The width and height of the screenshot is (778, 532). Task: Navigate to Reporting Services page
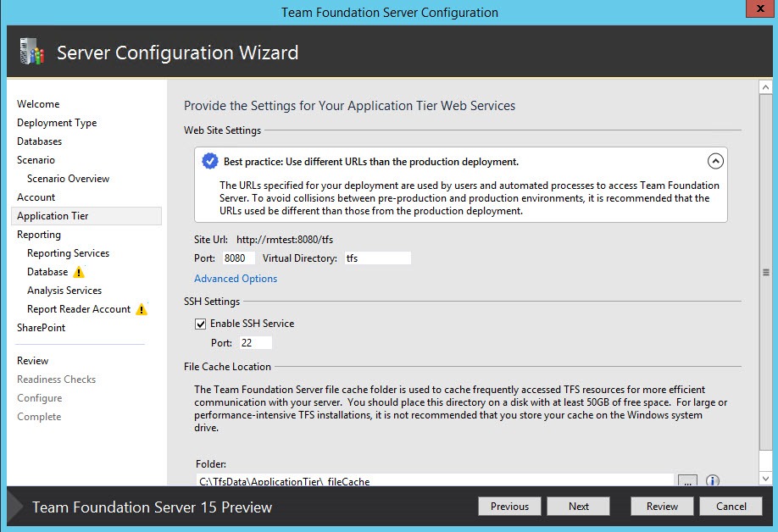tap(68, 253)
